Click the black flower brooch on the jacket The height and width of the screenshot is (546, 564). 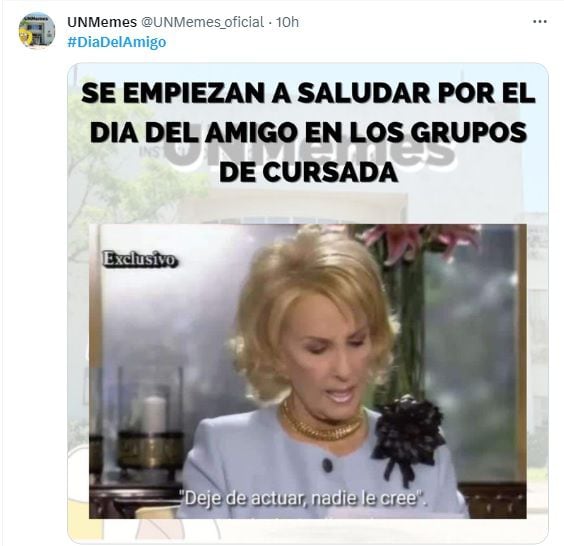409,437
